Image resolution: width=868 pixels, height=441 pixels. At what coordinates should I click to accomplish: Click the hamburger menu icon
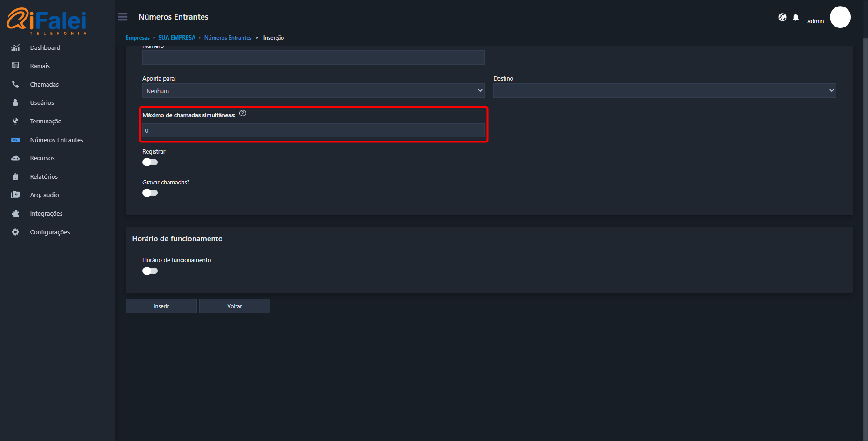click(122, 17)
